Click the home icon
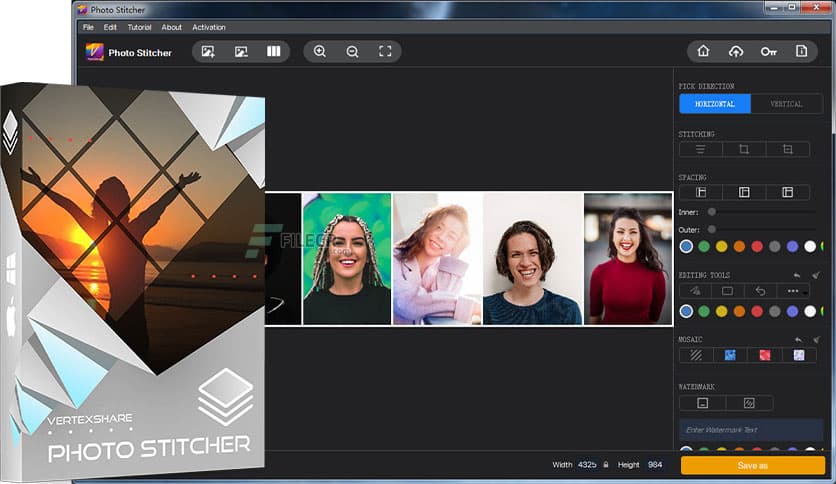Screen dimensions: 836x484 (x=703, y=51)
